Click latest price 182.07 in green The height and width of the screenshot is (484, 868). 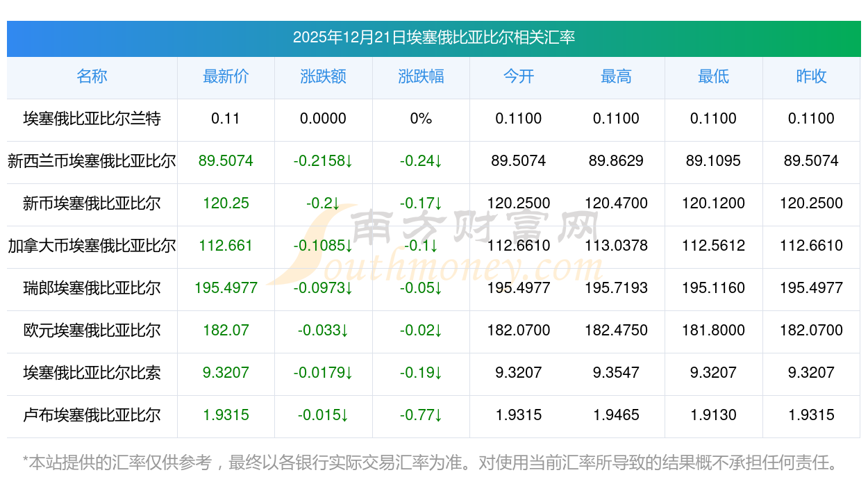(226, 331)
